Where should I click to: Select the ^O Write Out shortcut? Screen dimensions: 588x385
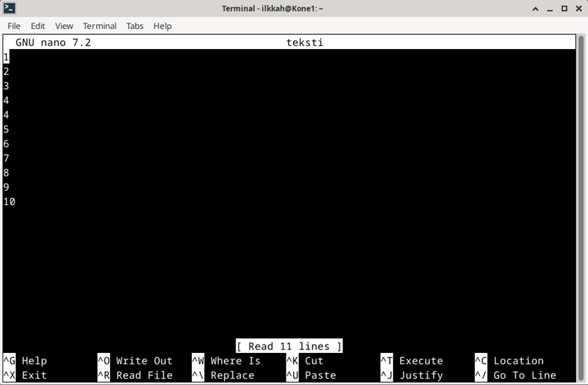(x=135, y=361)
